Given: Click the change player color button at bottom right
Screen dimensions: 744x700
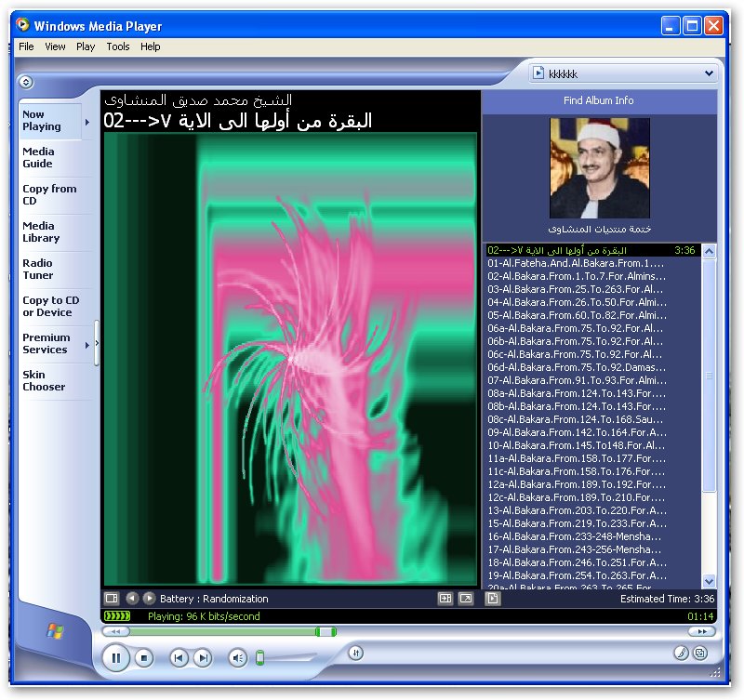Looking at the screenshot, I should tap(700, 653).
